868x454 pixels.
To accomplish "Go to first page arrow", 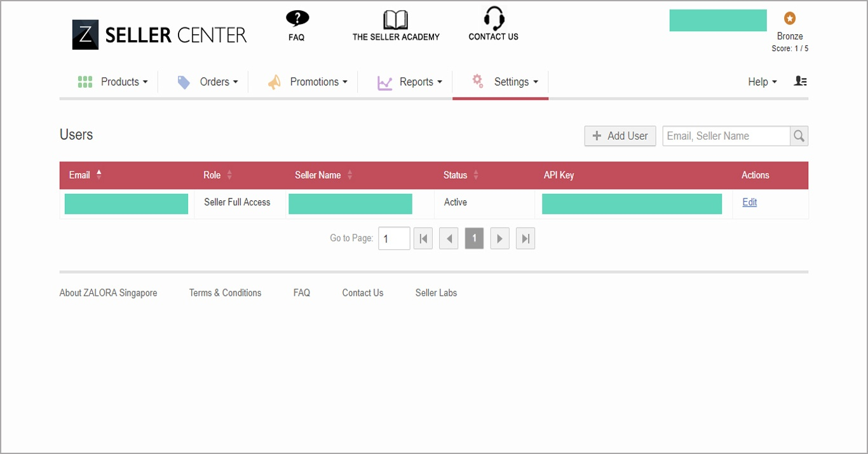I will 423,238.
